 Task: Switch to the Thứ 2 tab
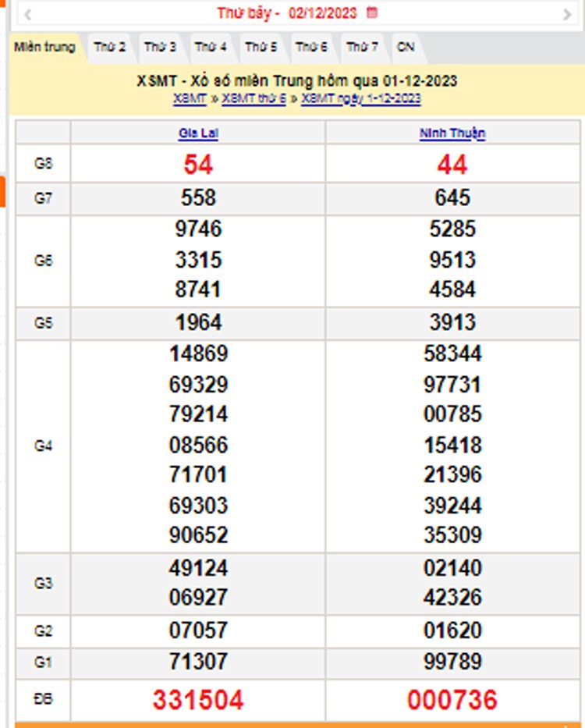click(x=110, y=47)
